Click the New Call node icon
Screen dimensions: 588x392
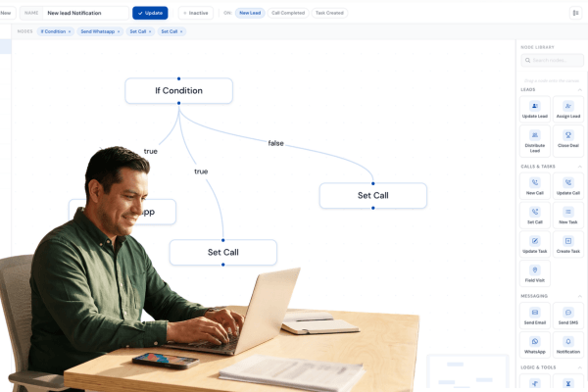(x=534, y=183)
